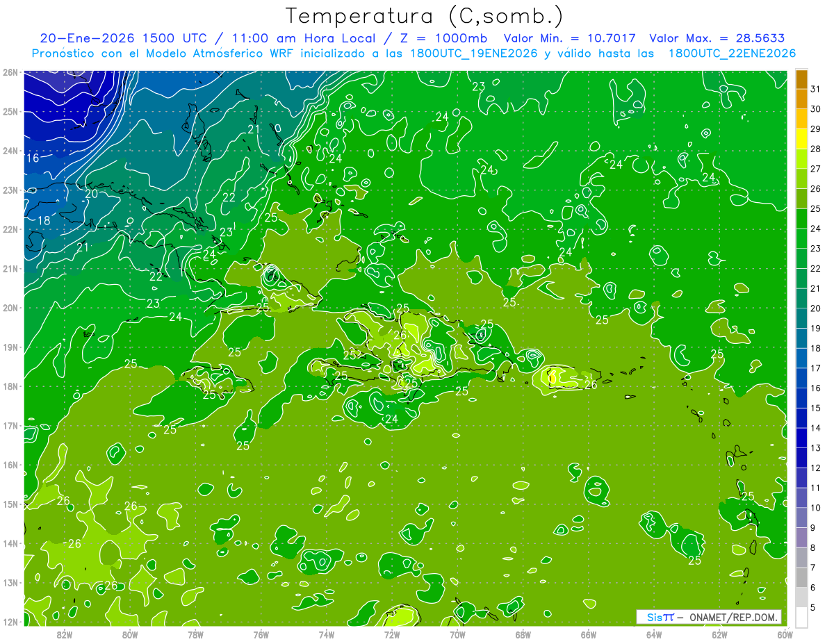Click the latitude axis label 12N
Image resolution: width=834 pixels, height=644 pixels.
(x=10, y=622)
